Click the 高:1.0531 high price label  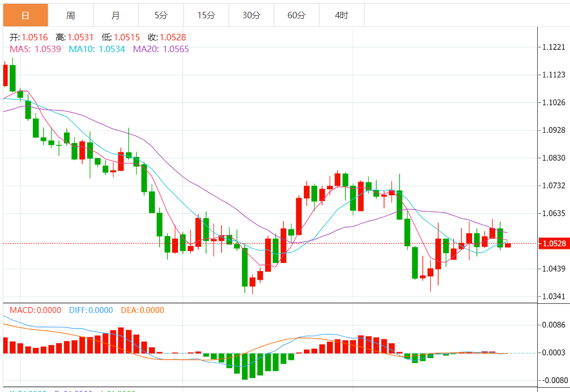tap(75, 38)
